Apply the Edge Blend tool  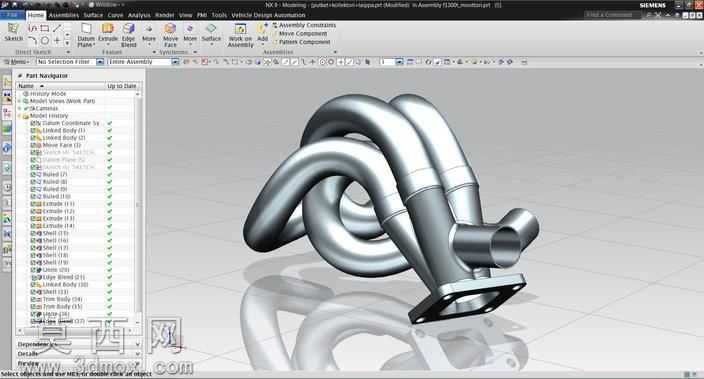[x=128, y=35]
